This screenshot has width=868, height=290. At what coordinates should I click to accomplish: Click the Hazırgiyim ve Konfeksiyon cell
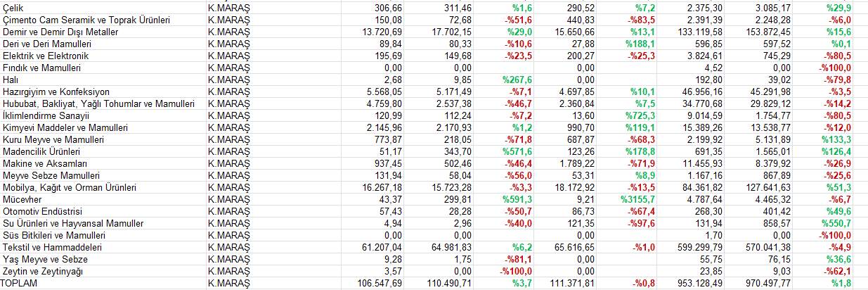[56, 92]
